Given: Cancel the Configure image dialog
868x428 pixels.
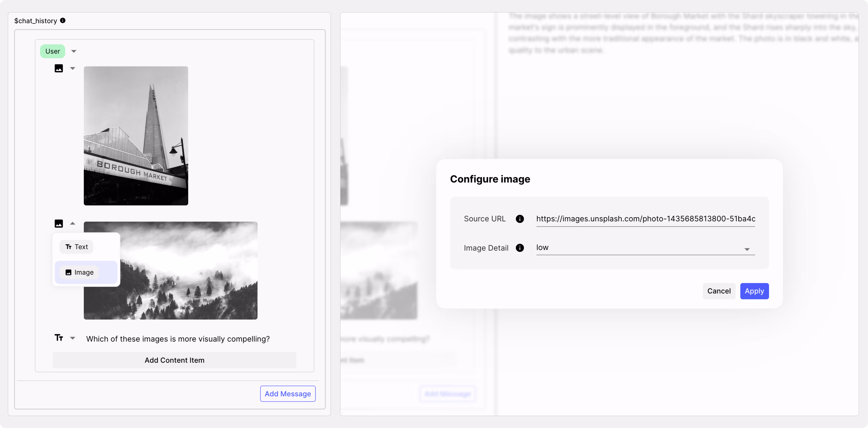Looking at the screenshot, I should click(719, 291).
